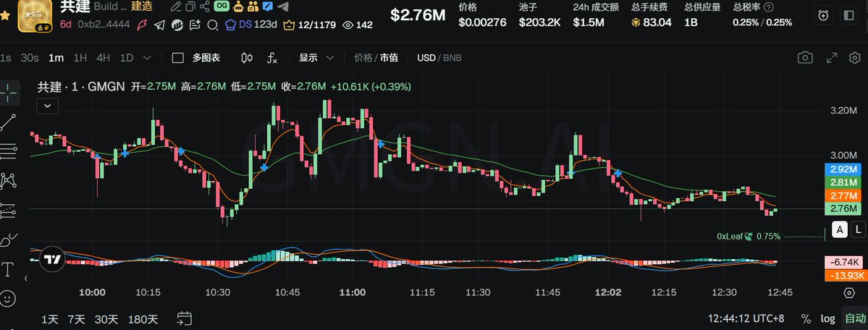Click the pink feather icon
The width and height of the screenshot is (868, 330).
point(142,25)
